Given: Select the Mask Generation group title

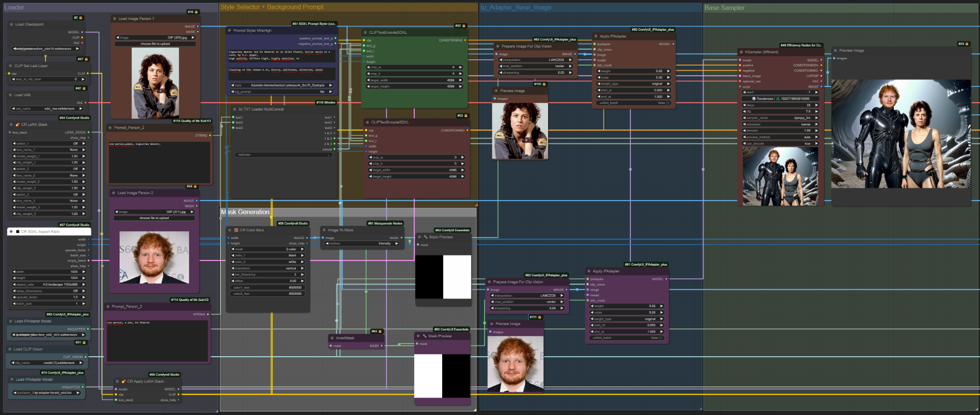Looking at the screenshot, I should (x=245, y=212).
